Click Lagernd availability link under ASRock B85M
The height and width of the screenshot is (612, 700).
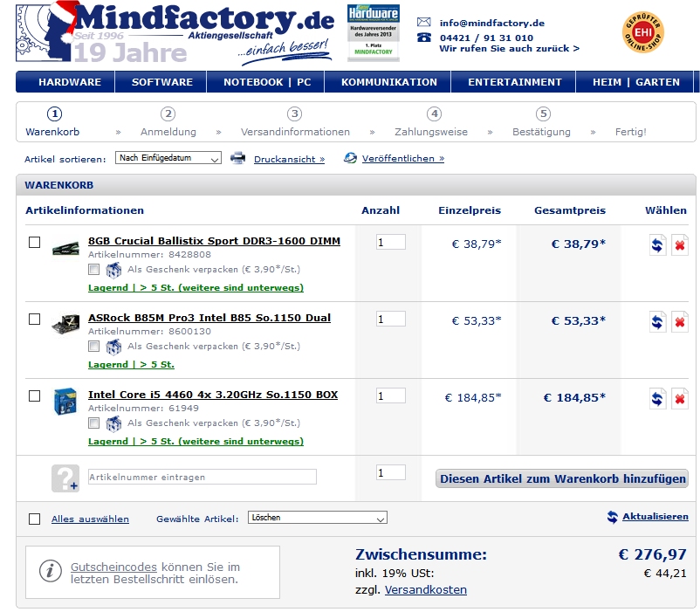(131, 365)
